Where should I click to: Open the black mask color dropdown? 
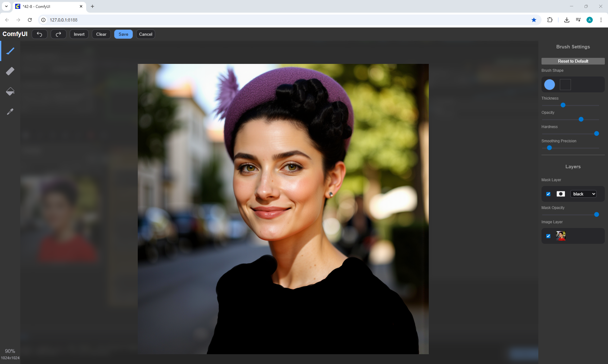[x=583, y=194]
